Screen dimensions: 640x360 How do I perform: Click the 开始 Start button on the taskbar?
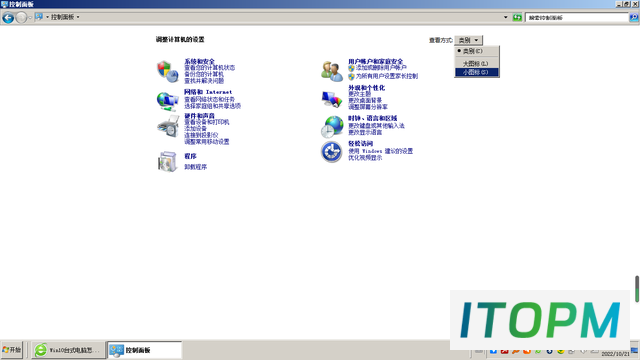coord(12,350)
